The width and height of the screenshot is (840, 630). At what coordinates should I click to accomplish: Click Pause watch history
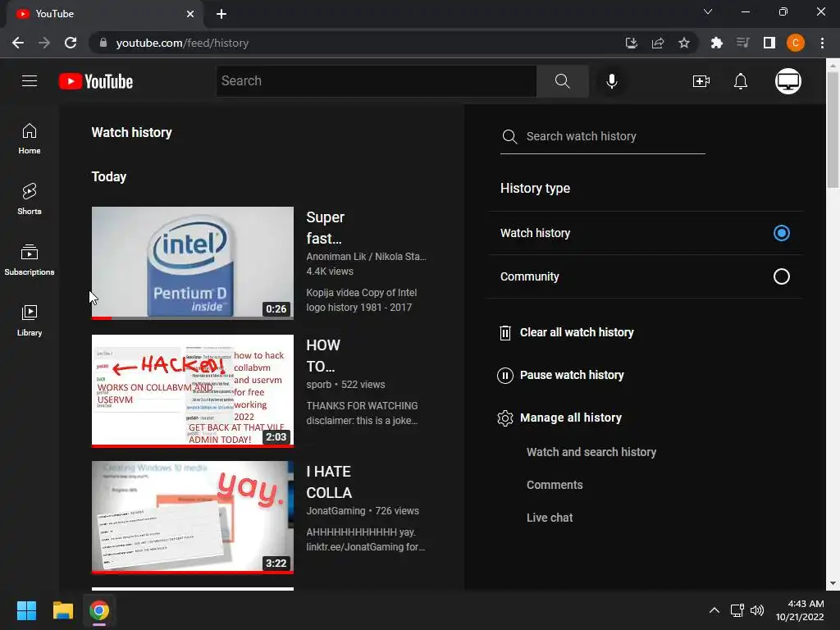(x=572, y=375)
